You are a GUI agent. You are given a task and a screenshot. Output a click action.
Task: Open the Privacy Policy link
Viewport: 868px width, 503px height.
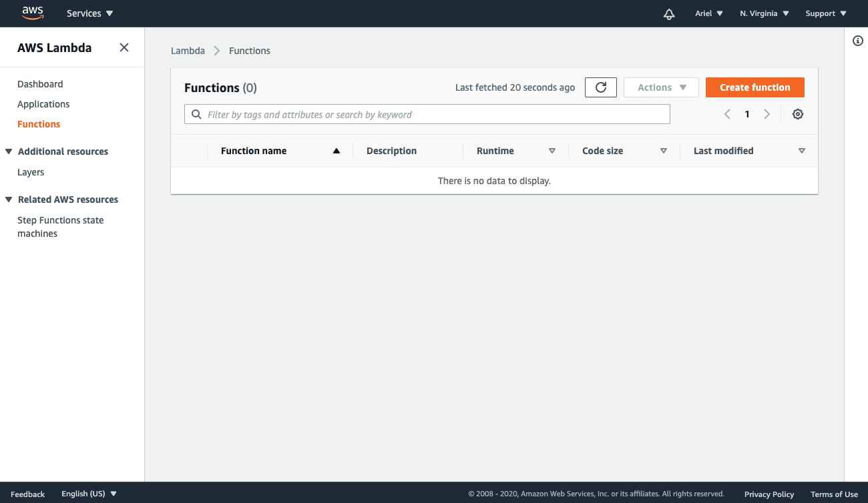coord(769,494)
